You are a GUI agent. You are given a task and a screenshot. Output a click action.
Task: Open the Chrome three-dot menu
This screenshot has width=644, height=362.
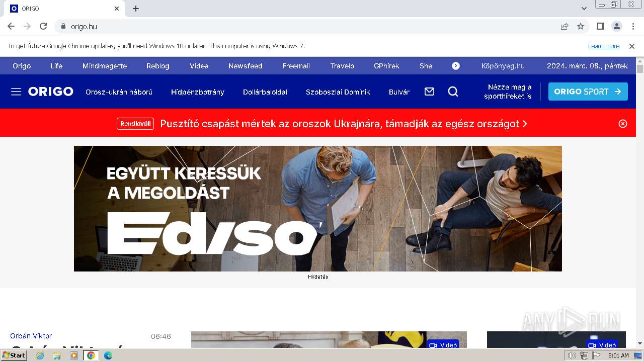pyautogui.click(x=632, y=26)
